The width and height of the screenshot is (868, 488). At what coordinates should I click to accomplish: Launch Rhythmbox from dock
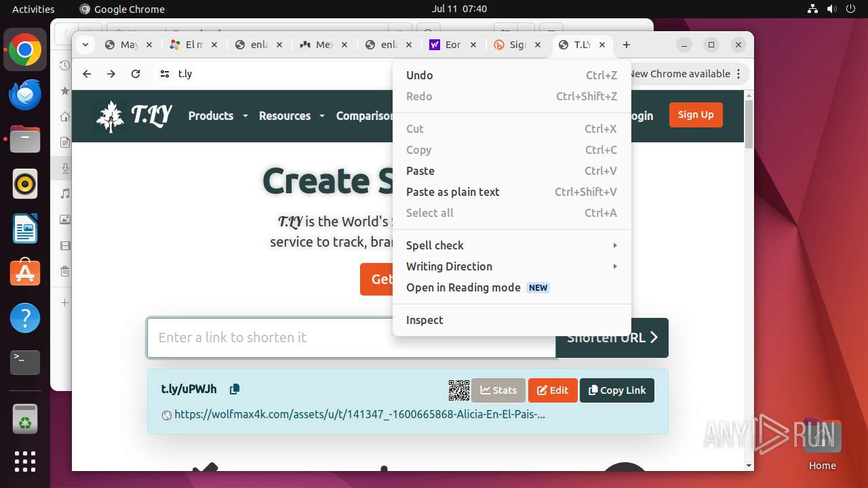[x=25, y=184]
